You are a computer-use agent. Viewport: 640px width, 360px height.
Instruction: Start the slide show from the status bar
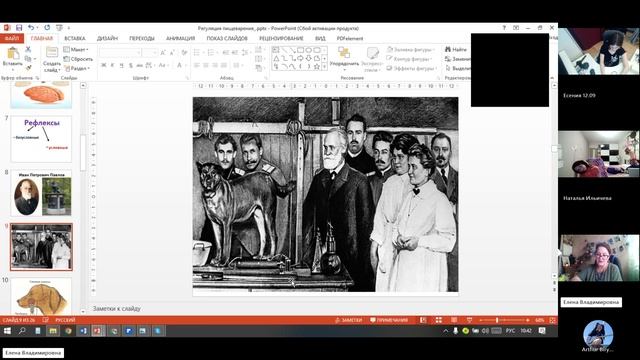[469, 320]
